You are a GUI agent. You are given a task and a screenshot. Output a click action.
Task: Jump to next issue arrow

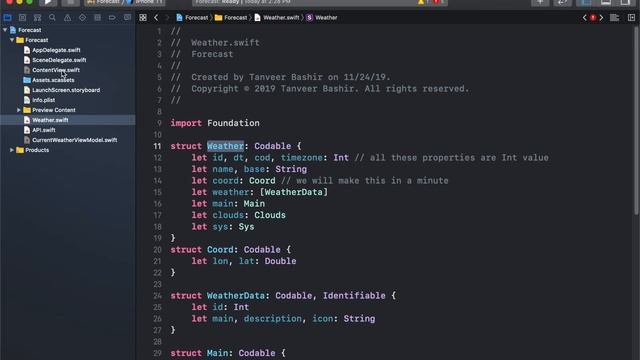point(601,18)
